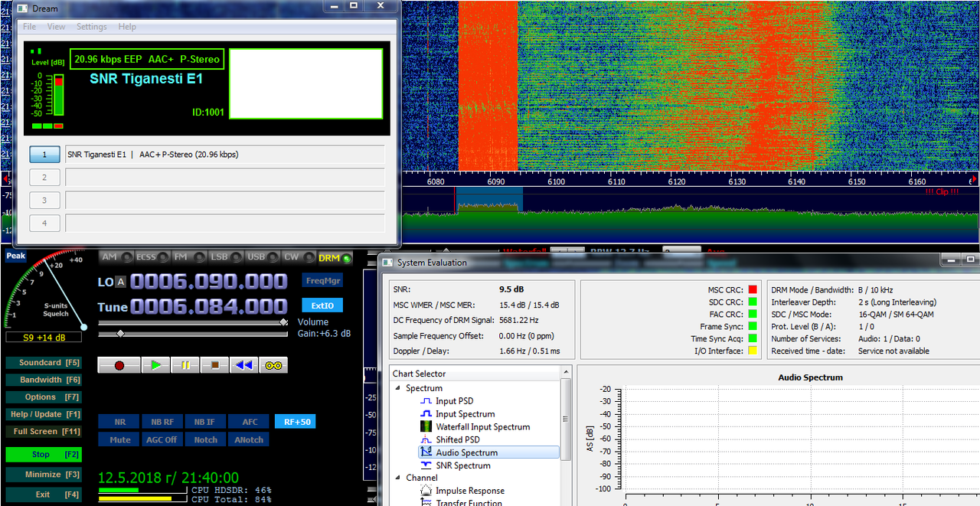
Task: Switch to Full Screen [F11]
Action: pyautogui.click(x=43, y=432)
